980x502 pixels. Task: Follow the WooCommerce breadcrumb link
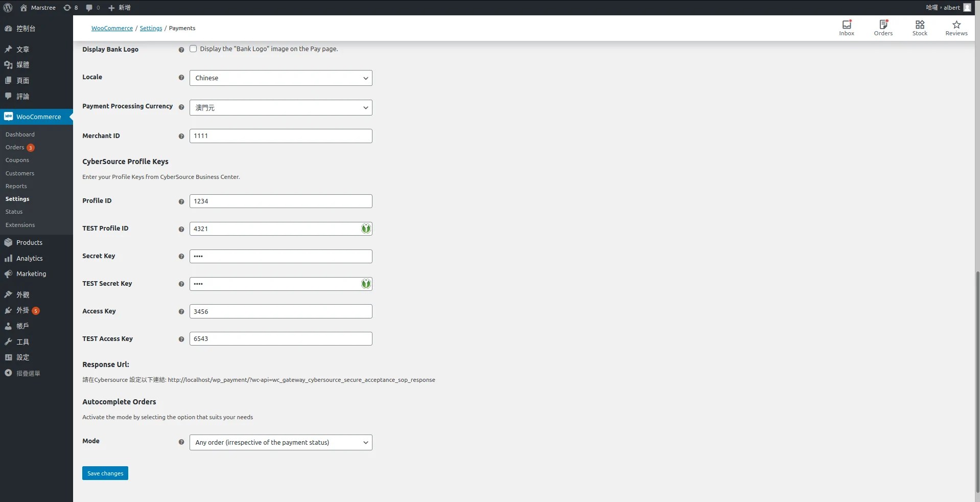tap(112, 28)
